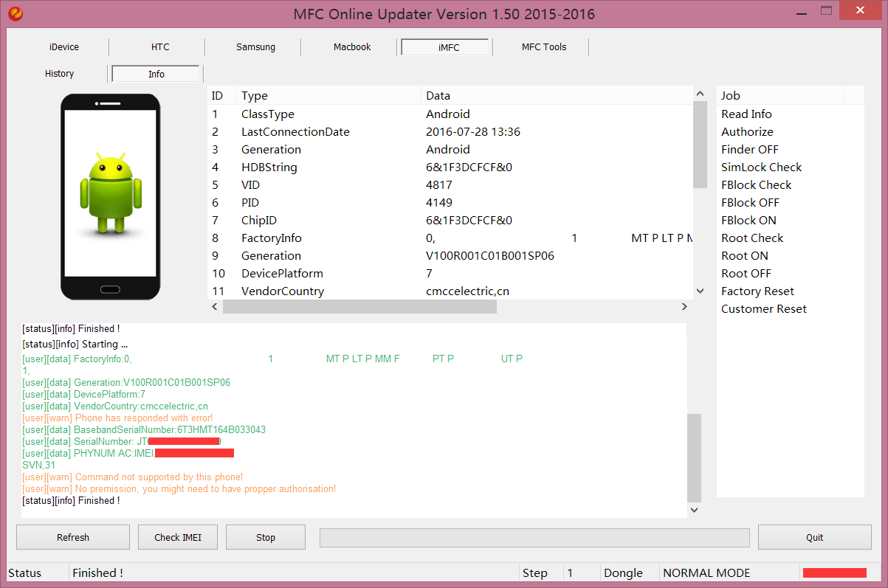This screenshot has width=888, height=588.
Task: Switch to the iDevice tab
Action: pos(64,47)
